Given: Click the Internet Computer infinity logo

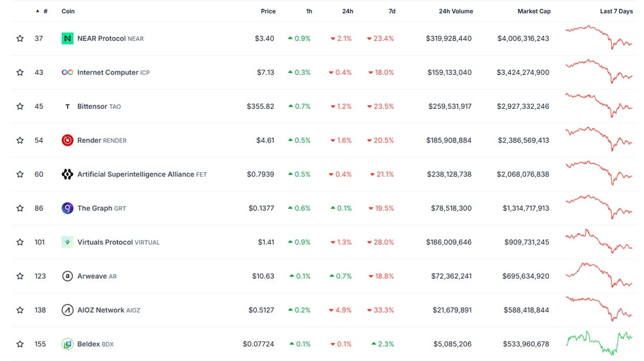Looking at the screenshot, I should tap(67, 72).
